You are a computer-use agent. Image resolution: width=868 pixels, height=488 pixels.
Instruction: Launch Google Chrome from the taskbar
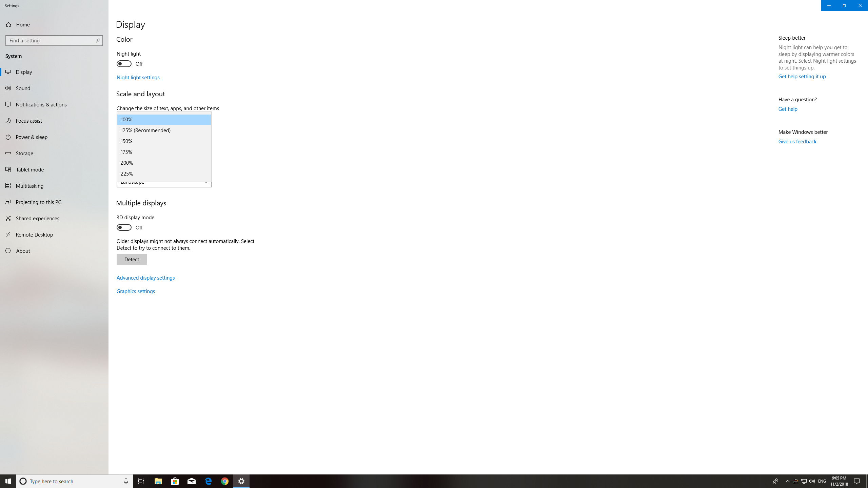225,481
